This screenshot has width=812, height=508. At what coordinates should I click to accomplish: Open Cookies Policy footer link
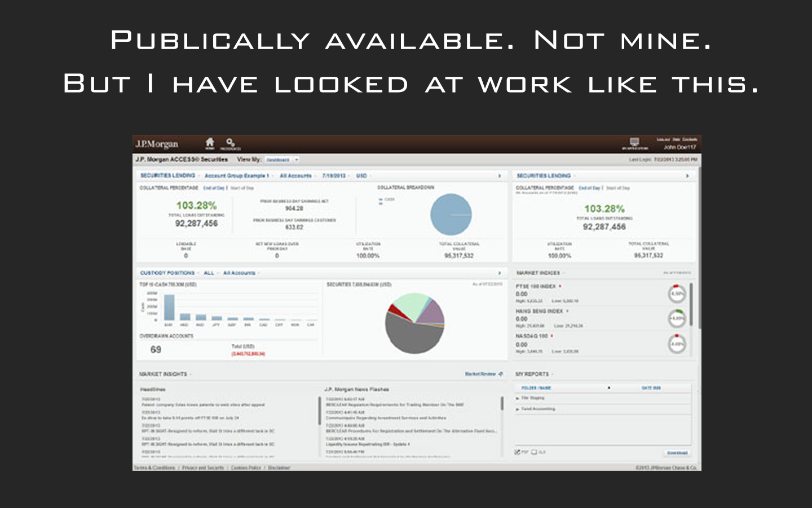pyautogui.click(x=246, y=468)
